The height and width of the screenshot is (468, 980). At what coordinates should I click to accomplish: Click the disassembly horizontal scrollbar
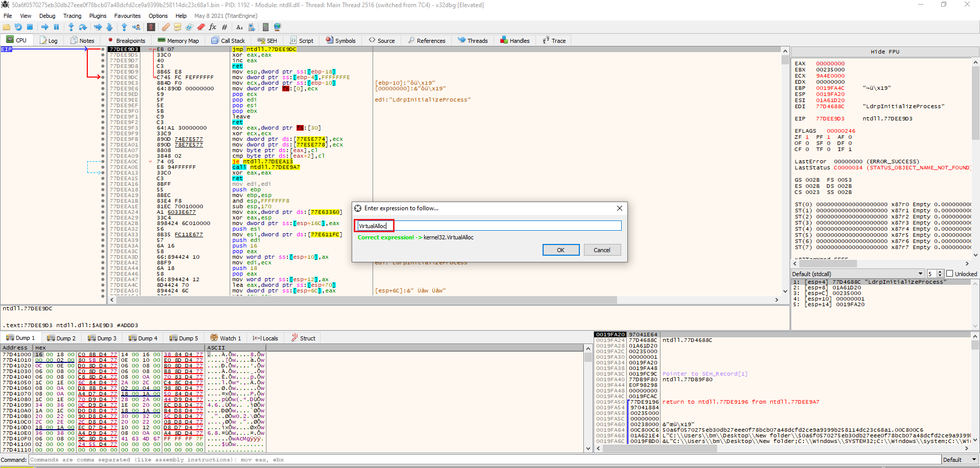pos(444,300)
